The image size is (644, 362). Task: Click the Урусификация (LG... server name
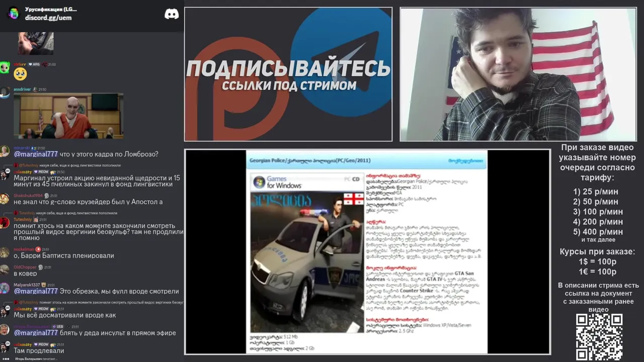[51, 10]
